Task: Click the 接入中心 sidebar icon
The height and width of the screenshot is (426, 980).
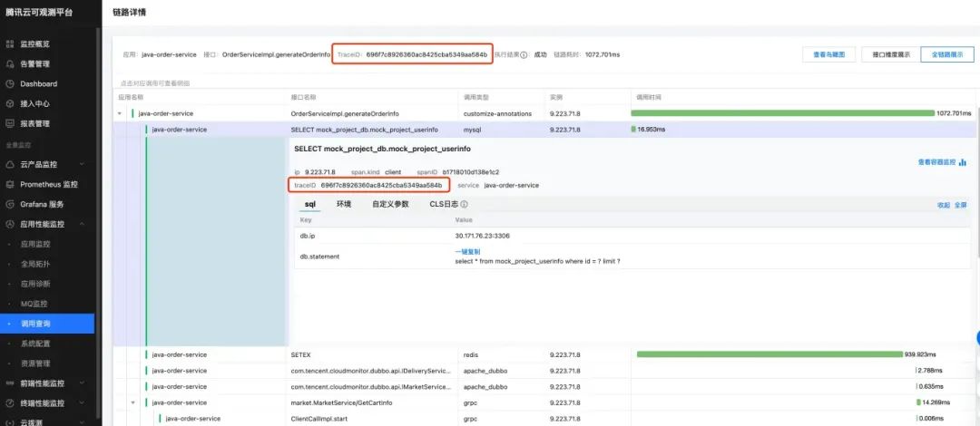Action: tap(9, 103)
